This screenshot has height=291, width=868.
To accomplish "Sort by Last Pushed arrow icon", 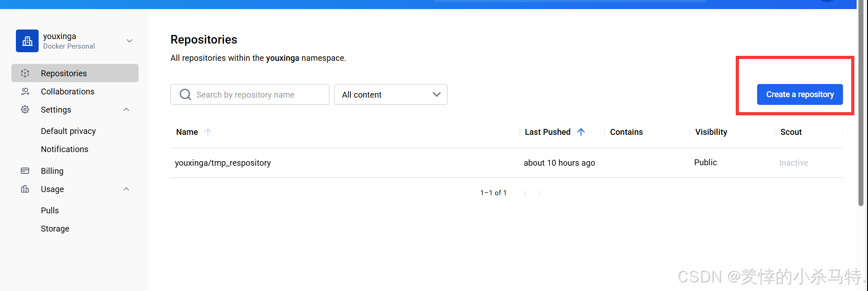I will pyautogui.click(x=581, y=132).
